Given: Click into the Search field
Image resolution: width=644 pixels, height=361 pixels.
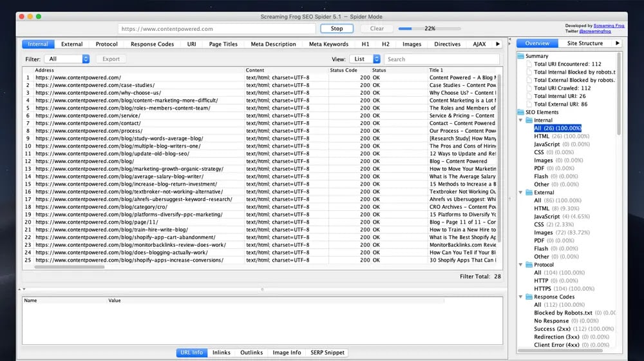Looking at the screenshot, I should (x=442, y=59).
